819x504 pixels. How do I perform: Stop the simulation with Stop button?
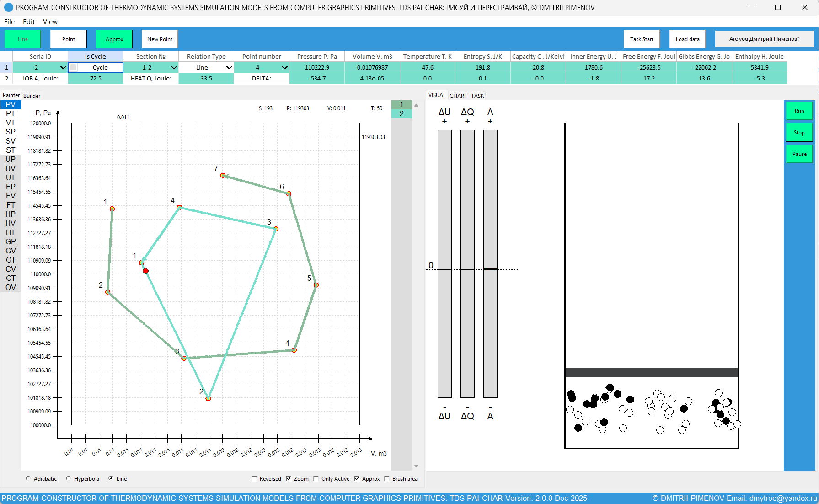click(x=799, y=133)
